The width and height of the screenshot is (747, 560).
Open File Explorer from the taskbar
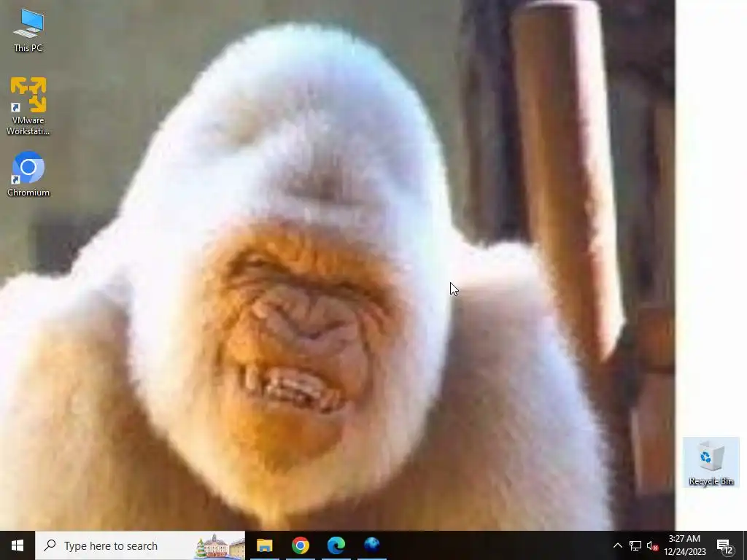[x=264, y=545]
